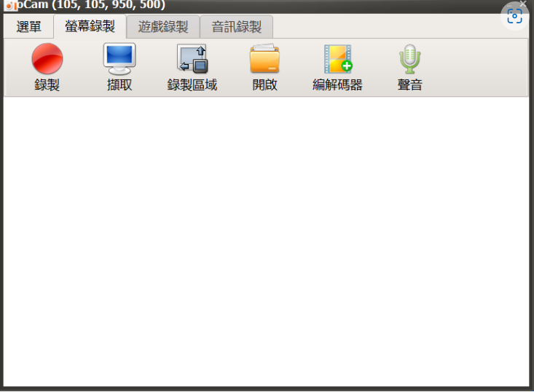Image resolution: width=534 pixels, height=392 pixels.
Task: Click the red record circle icon
Action: click(x=47, y=58)
